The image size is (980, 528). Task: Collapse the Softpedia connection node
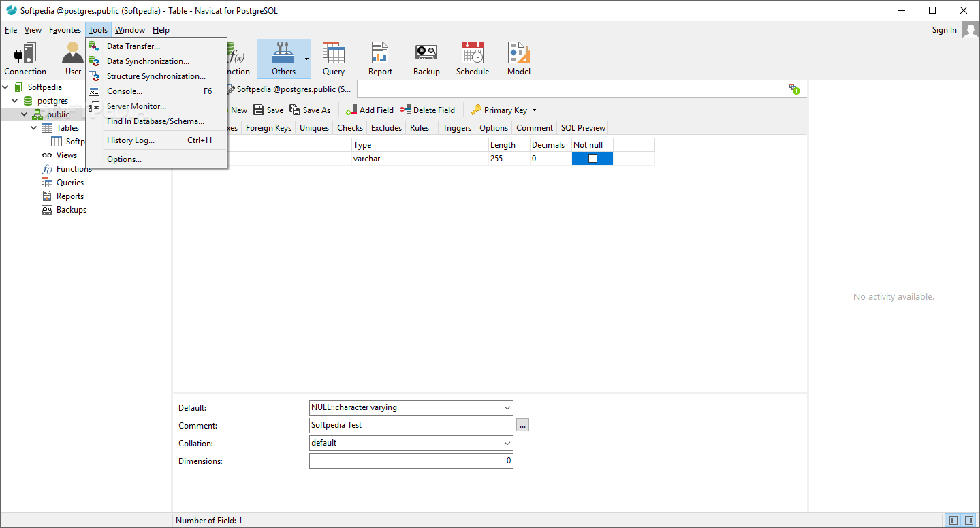tap(5, 87)
